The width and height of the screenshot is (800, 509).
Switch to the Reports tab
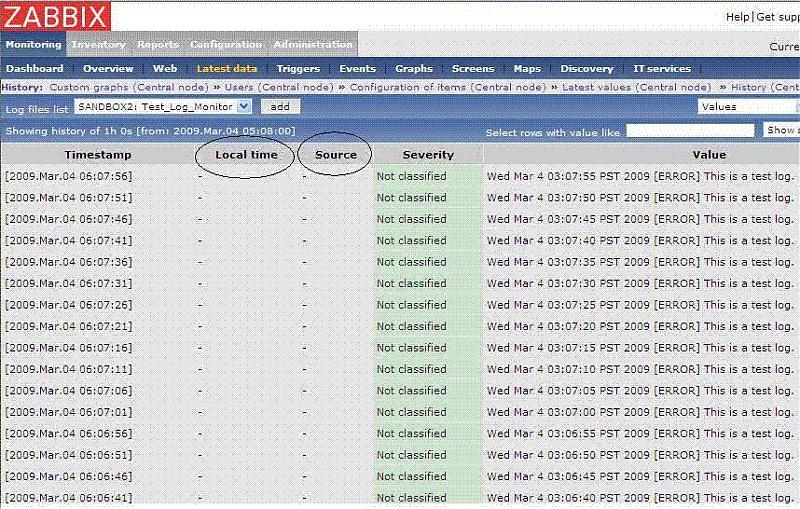click(x=158, y=44)
